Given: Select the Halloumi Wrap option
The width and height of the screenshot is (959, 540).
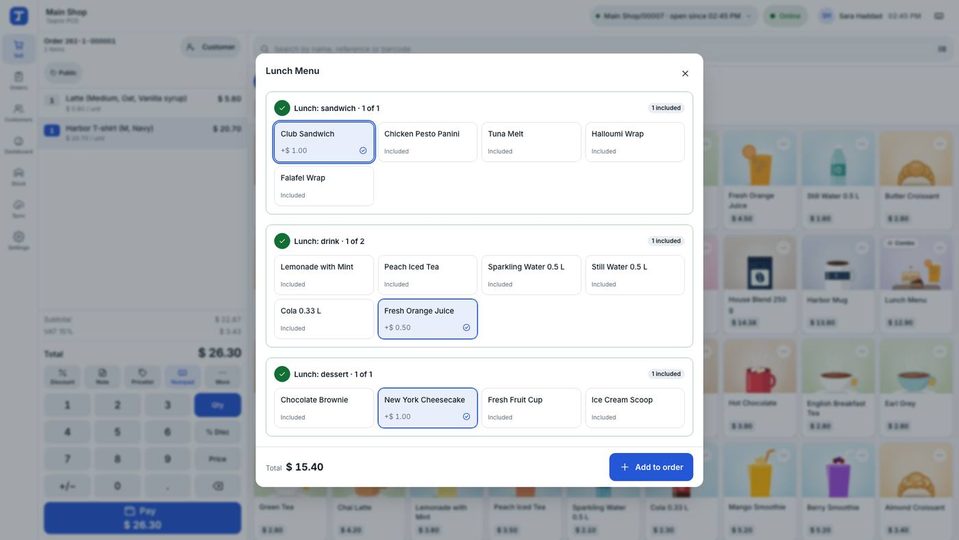Looking at the screenshot, I should coord(635,142).
